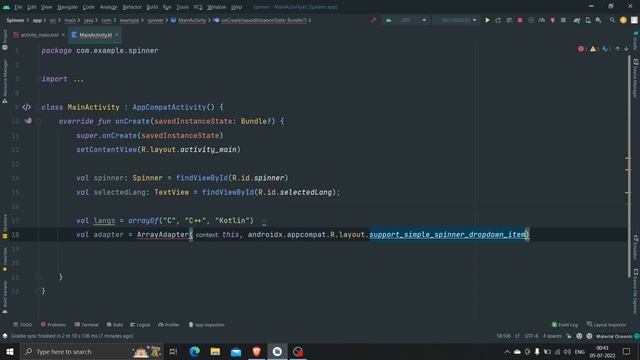Image resolution: width=640 pixels, height=360 pixels.
Task: Open the Problems tool window
Action: (x=53, y=324)
